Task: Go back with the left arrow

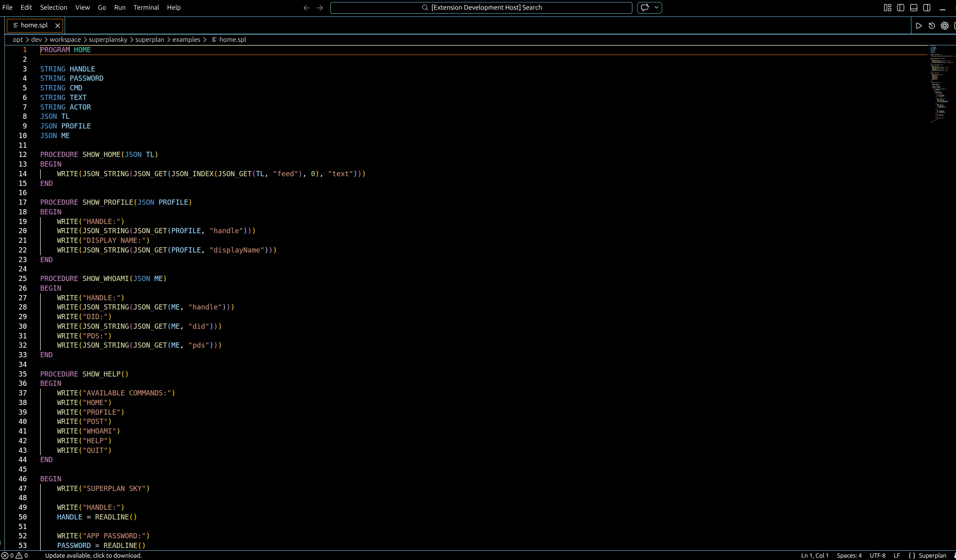Action: click(306, 8)
